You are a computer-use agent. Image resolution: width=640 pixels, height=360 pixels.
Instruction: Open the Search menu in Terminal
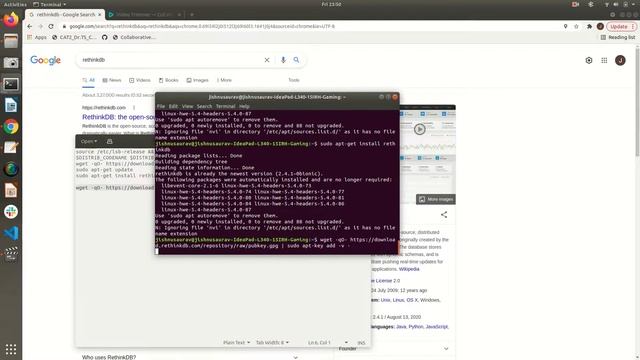(204, 106)
